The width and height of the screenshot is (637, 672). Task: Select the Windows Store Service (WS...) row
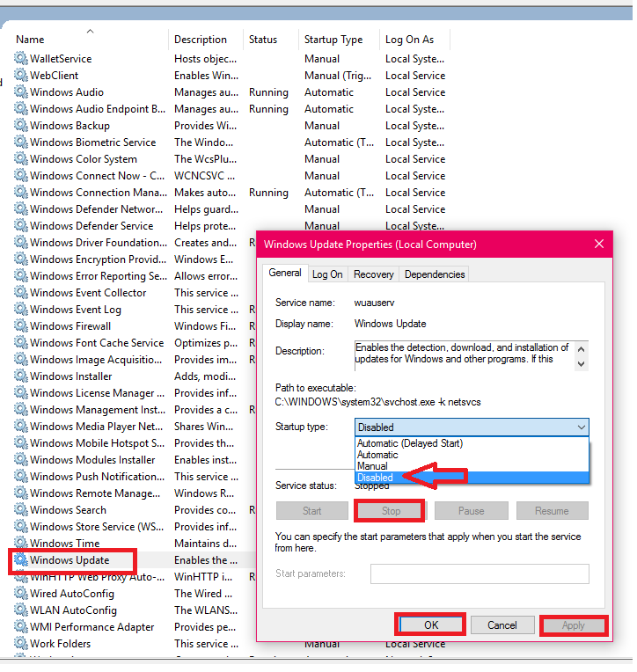point(135,526)
